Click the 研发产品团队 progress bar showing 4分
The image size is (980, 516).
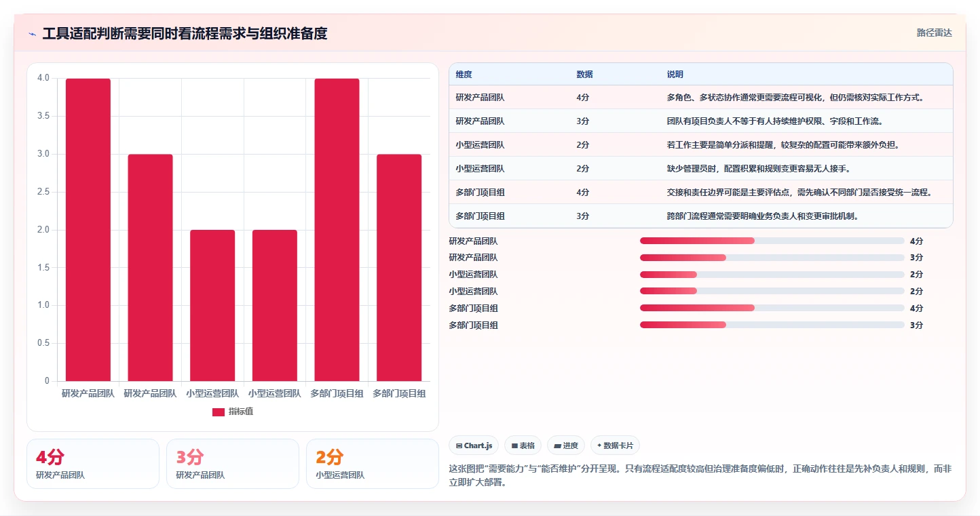772,241
